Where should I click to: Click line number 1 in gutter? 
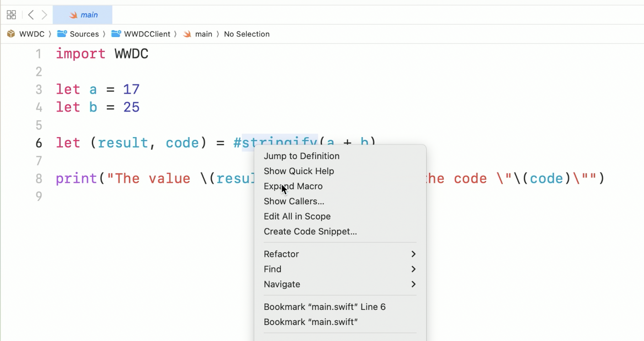click(39, 54)
